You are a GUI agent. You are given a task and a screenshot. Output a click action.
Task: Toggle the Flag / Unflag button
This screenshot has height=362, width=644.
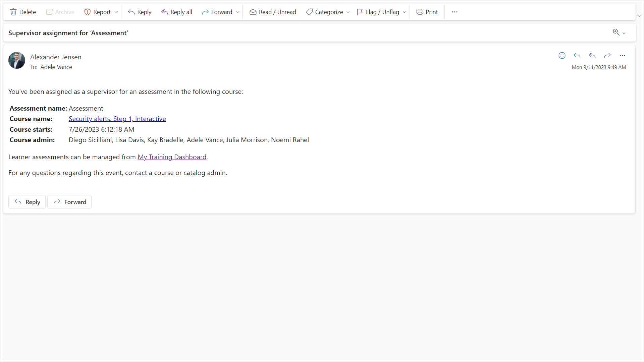[x=378, y=12]
